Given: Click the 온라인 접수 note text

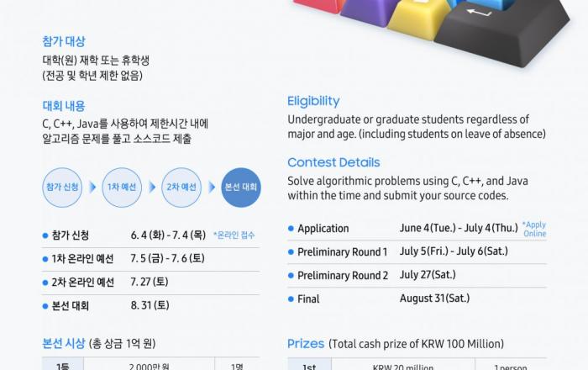Looking at the screenshot, I should [234, 235].
